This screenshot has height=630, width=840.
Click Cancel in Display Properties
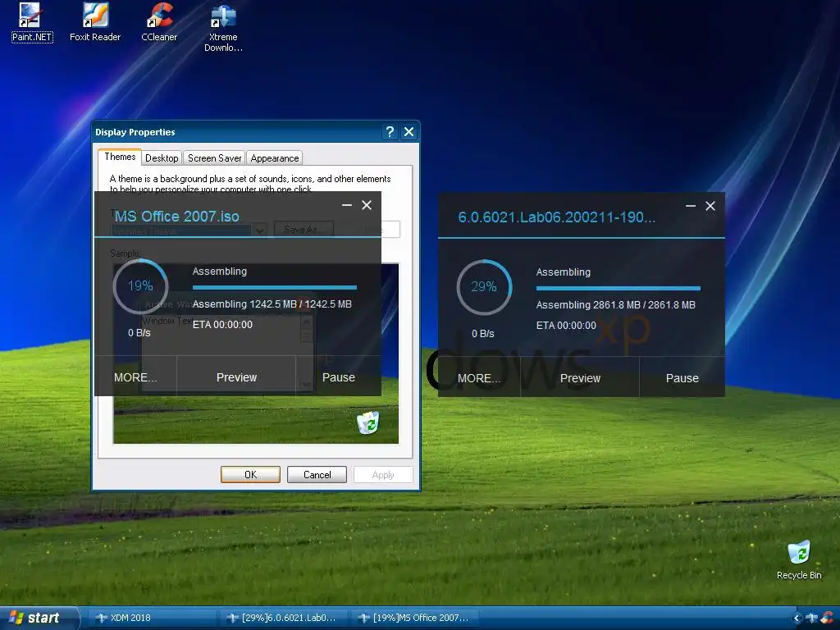tap(317, 475)
